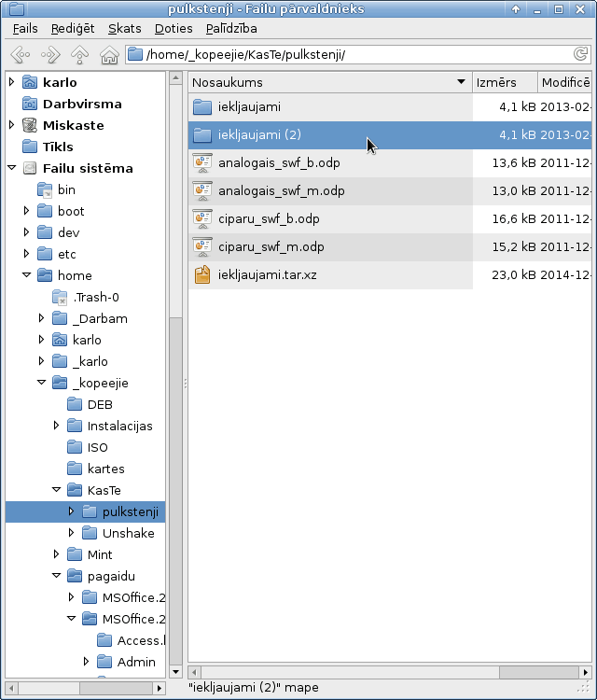Click the ciparu_swf_b.odp presentation icon

click(202, 219)
